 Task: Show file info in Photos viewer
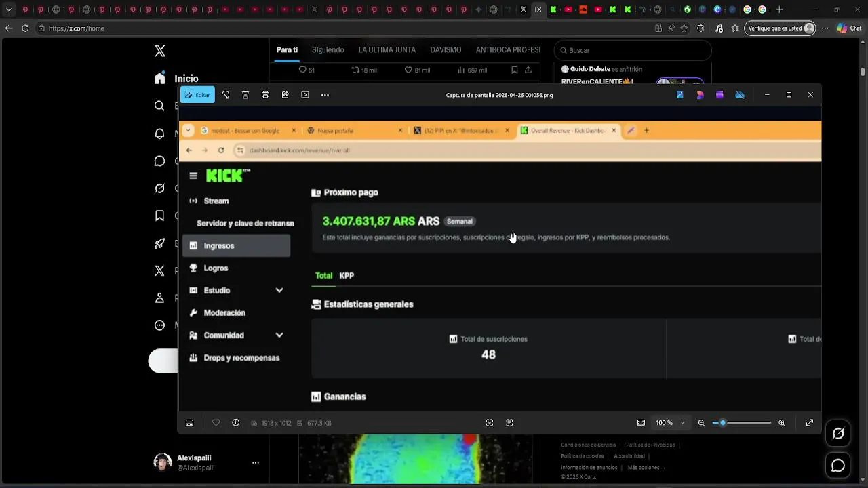pyautogui.click(x=235, y=423)
